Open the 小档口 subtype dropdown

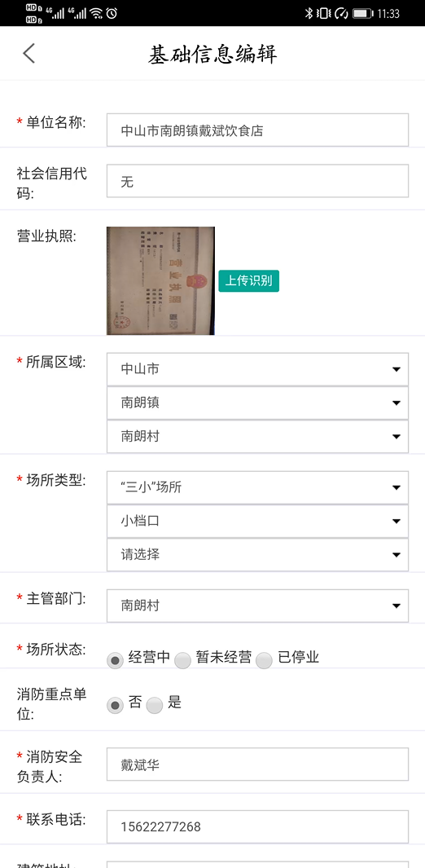tap(257, 522)
